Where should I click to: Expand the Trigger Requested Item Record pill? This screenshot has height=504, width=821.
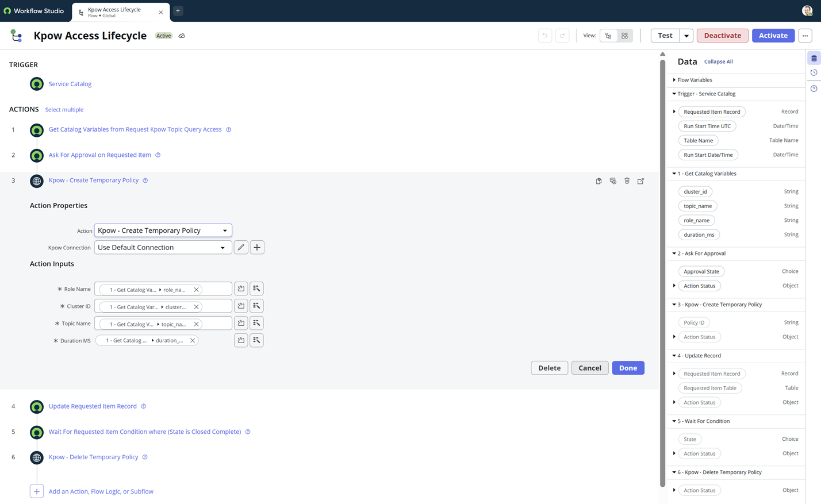pos(674,111)
